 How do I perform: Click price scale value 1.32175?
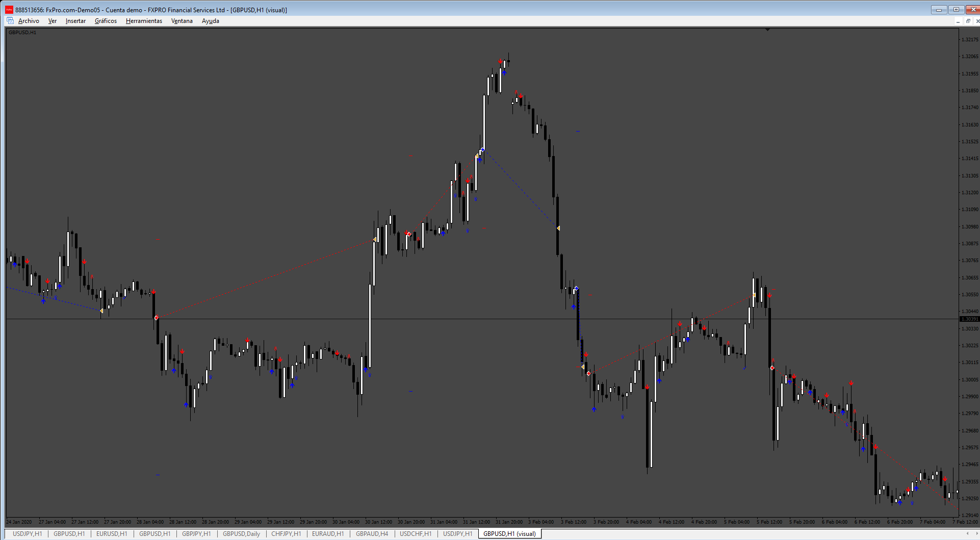pyautogui.click(x=970, y=40)
